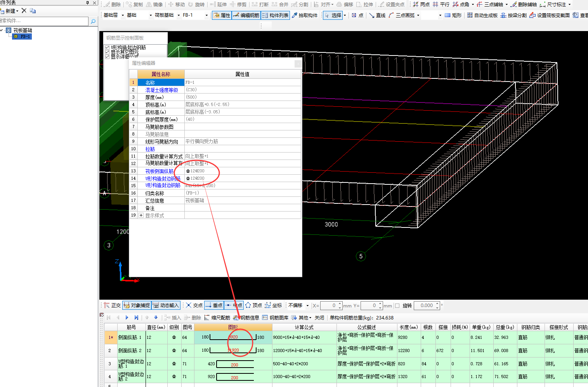Go to next rebar record arrow
Screen dimensions: 588x387
127,318
